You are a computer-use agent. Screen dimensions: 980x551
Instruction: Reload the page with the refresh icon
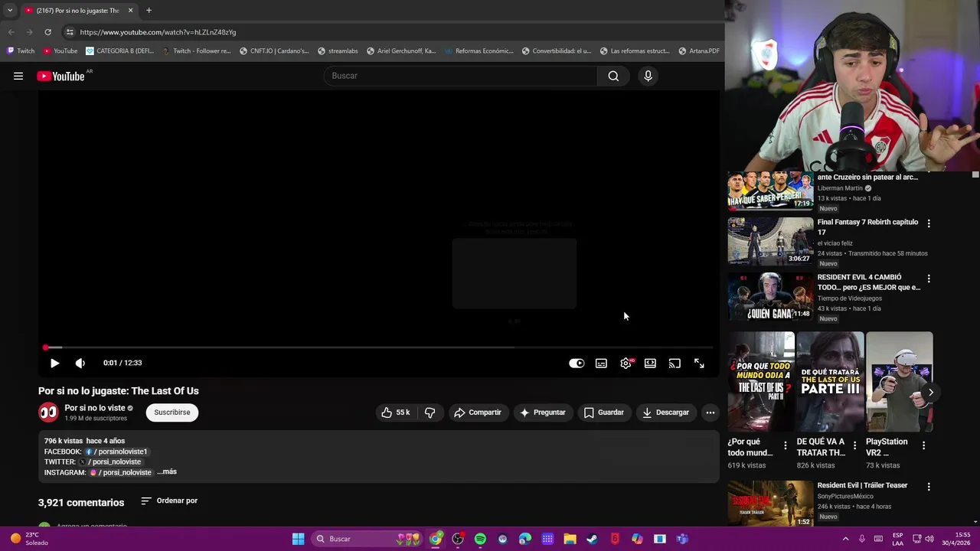47,32
